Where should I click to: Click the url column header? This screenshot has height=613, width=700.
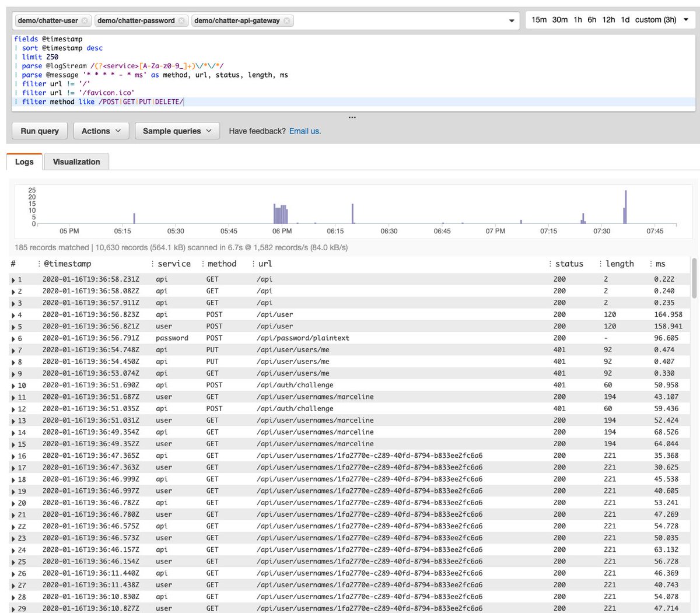tap(265, 264)
